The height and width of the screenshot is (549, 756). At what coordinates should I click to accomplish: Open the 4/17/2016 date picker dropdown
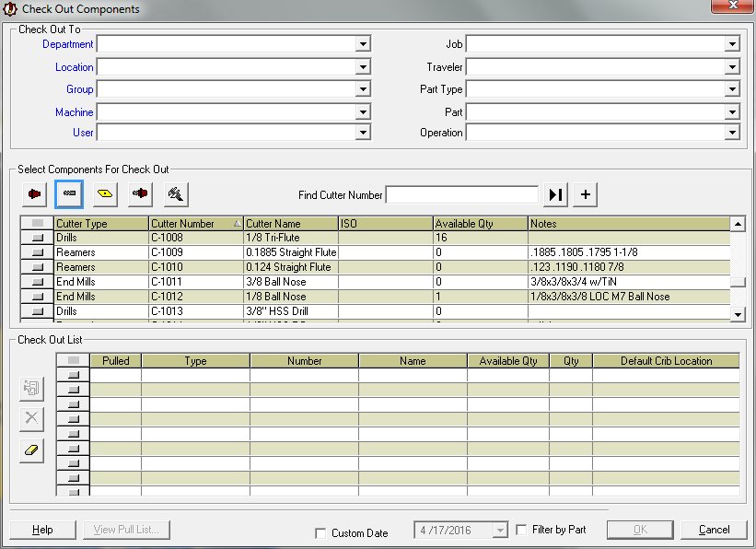500,531
